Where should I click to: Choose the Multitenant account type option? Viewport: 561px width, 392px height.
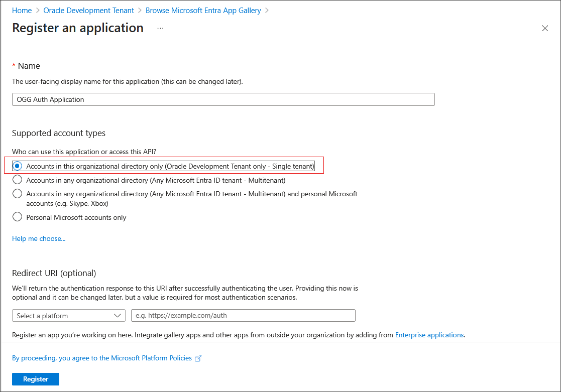click(x=17, y=180)
